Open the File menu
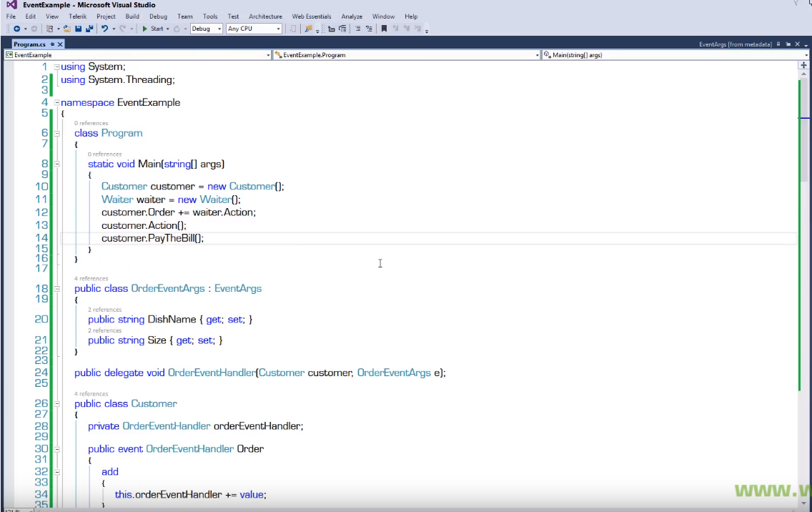 point(11,16)
